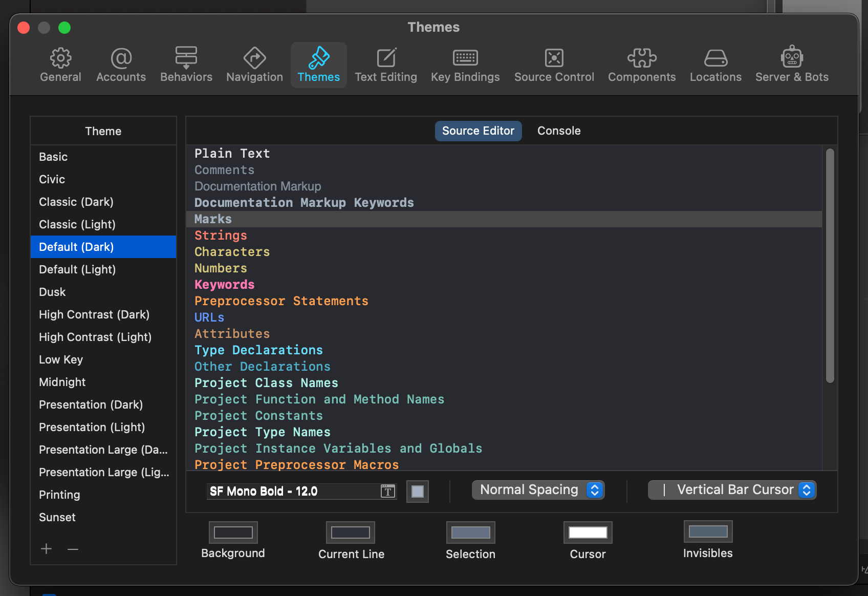Screen dimensions: 868x596
Task: Open the Server & Bots pane
Action: (x=792, y=65)
